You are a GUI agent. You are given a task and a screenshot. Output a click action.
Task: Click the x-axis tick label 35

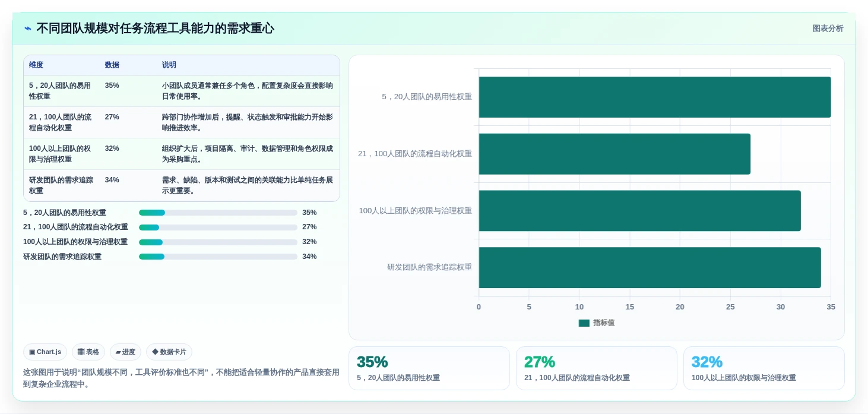[831, 307]
